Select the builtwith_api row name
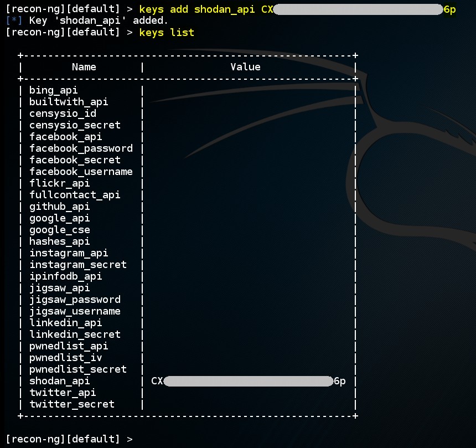 tap(69, 102)
